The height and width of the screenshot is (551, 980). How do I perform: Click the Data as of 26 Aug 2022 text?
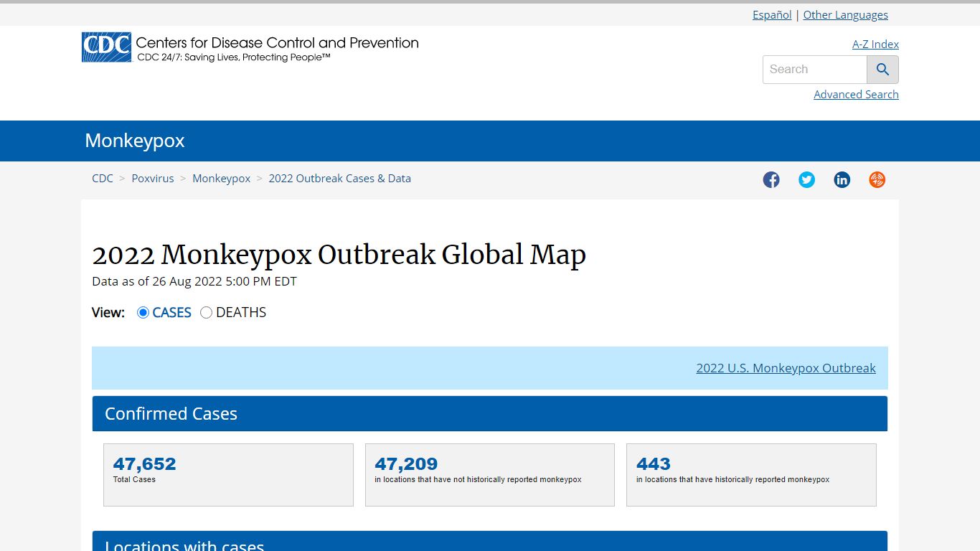(194, 281)
